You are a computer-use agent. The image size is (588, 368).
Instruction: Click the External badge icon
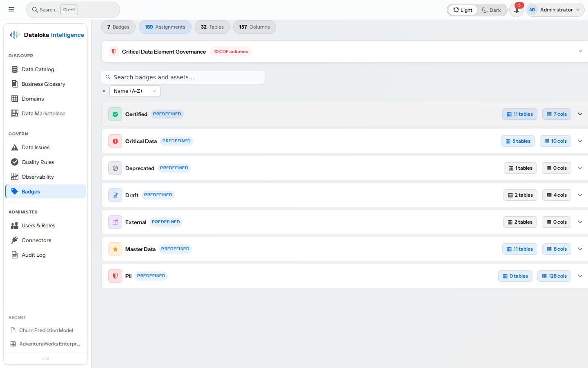[x=115, y=222]
